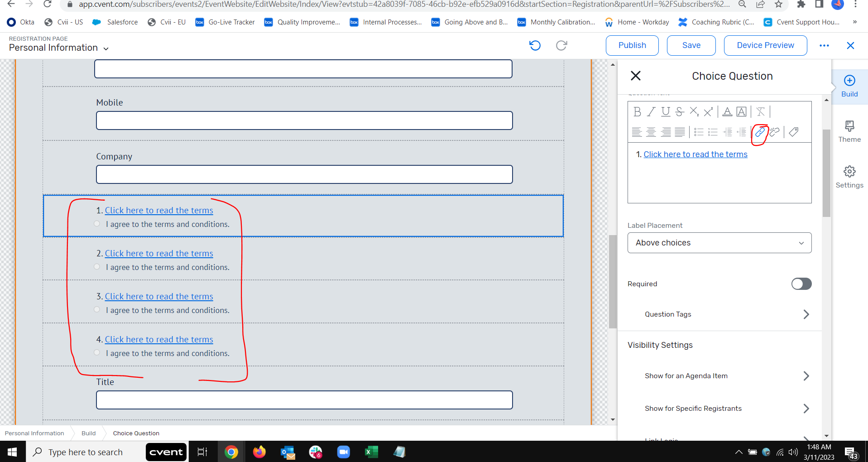Screen dimensions: 868x462
Task: Select agree radio button for question 2
Action: [x=97, y=267]
